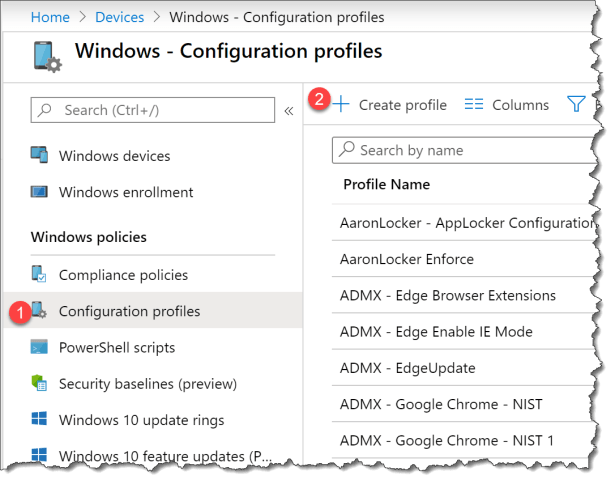Click the Windows enrollment icon
Screen dimensions: 615x484
coord(39,192)
